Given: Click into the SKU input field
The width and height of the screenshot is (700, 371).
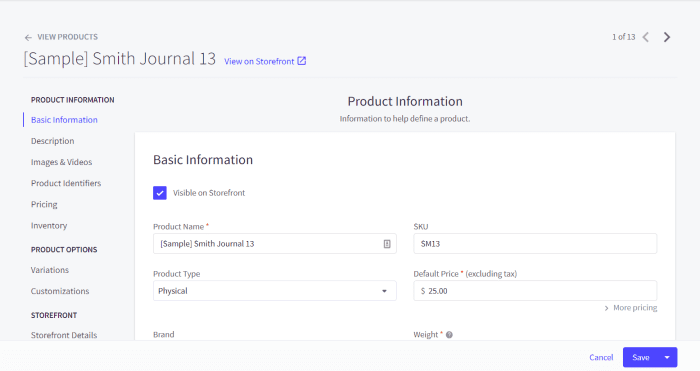Looking at the screenshot, I should [x=535, y=244].
